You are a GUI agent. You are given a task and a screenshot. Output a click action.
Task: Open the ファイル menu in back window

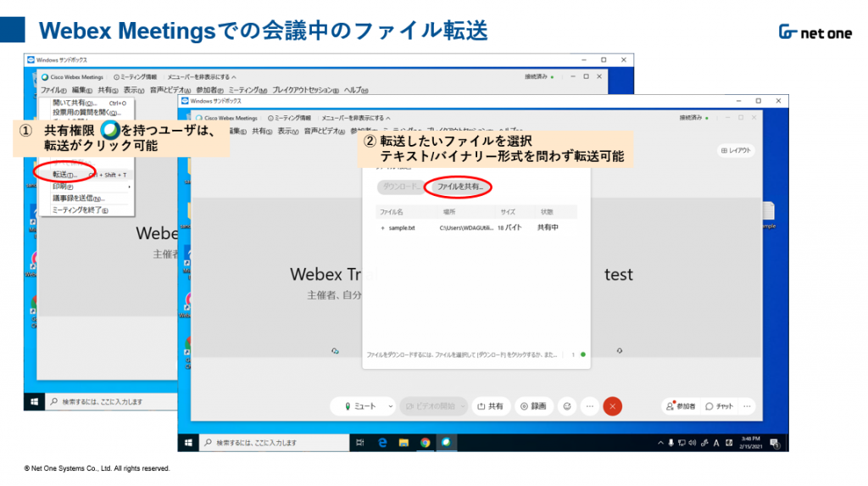[x=53, y=90]
